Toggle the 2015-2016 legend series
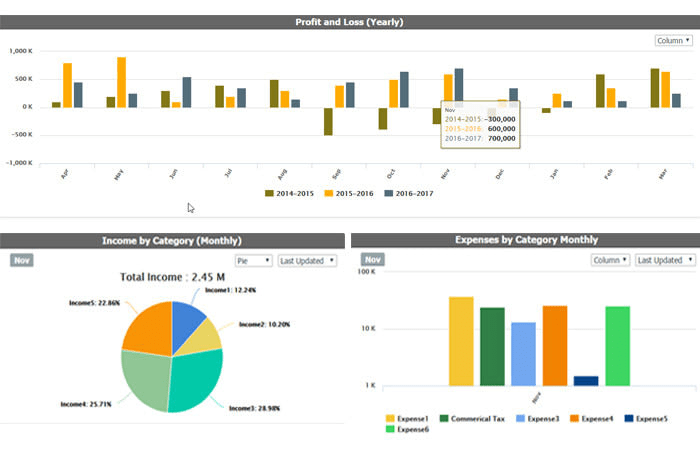The image size is (700, 468). 349,193
